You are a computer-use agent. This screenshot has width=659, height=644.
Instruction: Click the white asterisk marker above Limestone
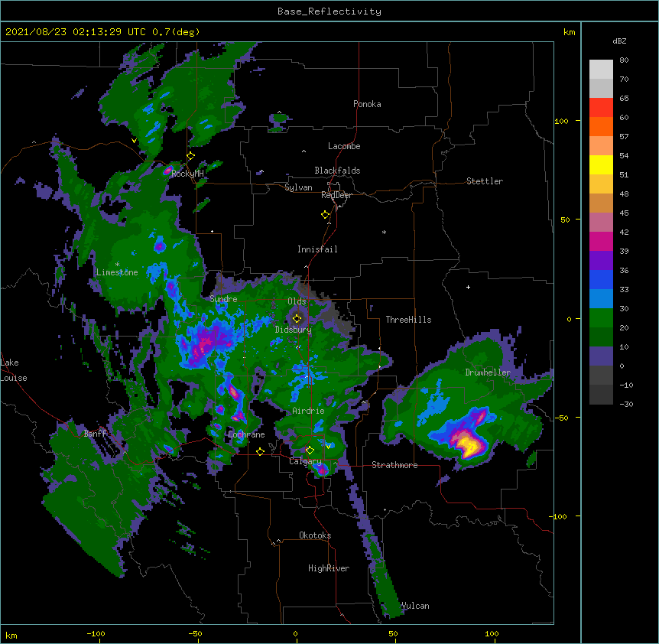[117, 265]
